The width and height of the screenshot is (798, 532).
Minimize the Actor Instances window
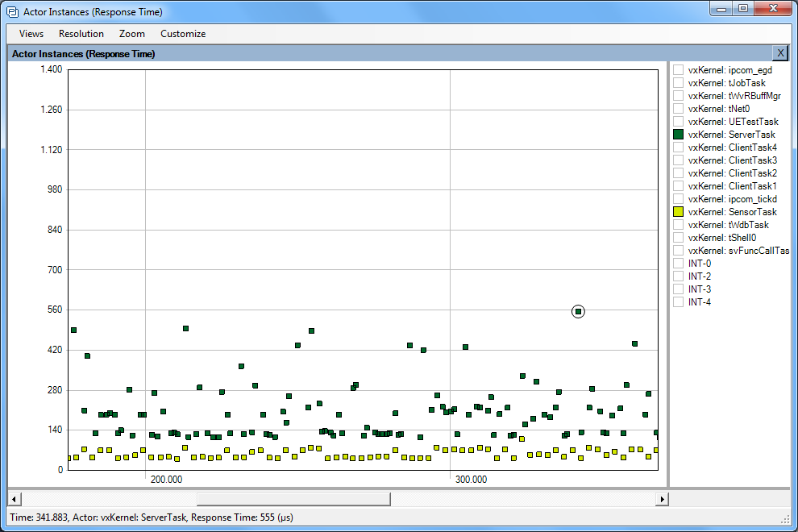721,9
